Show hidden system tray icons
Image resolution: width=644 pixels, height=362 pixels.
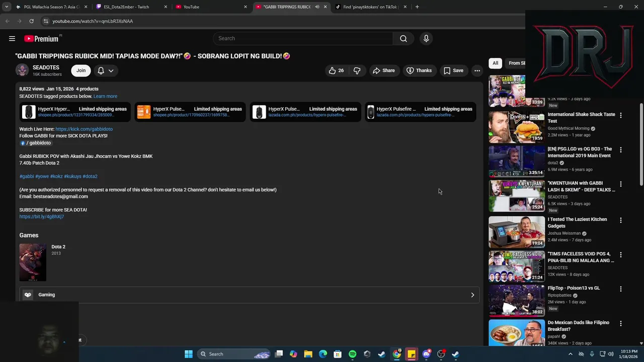click(x=570, y=354)
